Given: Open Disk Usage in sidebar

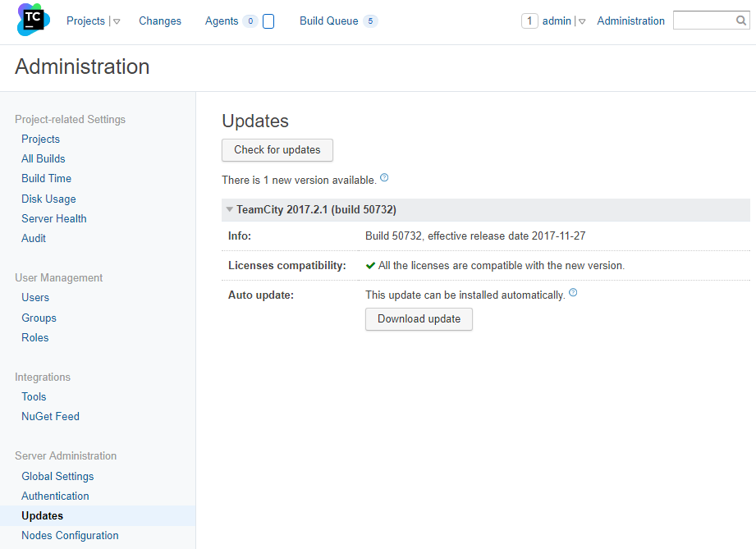Looking at the screenshot, I should point(48,199).
